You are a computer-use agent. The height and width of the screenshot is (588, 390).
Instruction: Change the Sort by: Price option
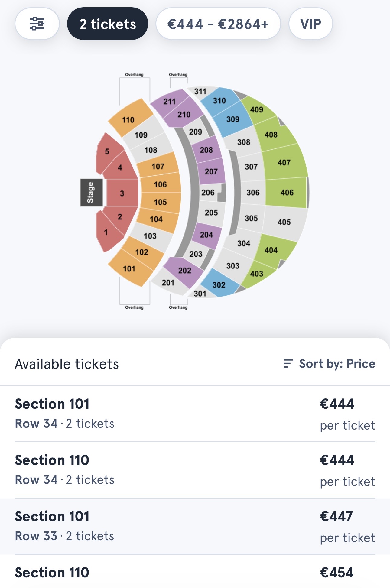point(337,364)
